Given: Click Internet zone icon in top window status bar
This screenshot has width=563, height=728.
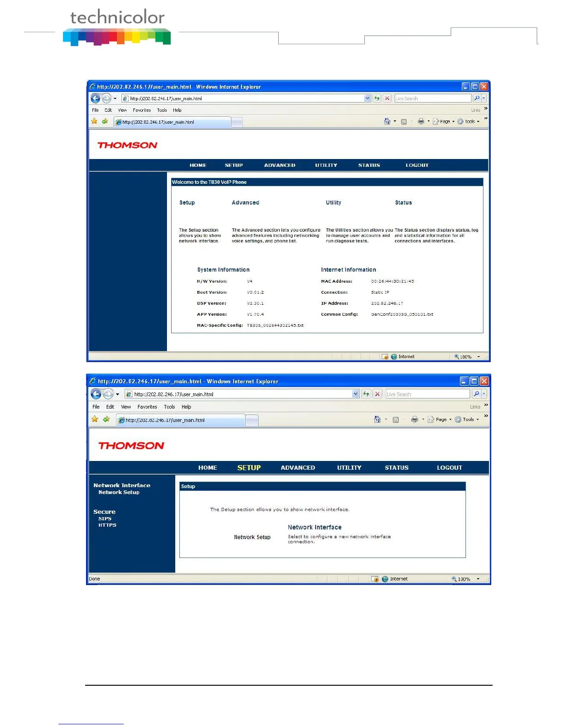Looking at the screenshot, I should click(394, 357).
